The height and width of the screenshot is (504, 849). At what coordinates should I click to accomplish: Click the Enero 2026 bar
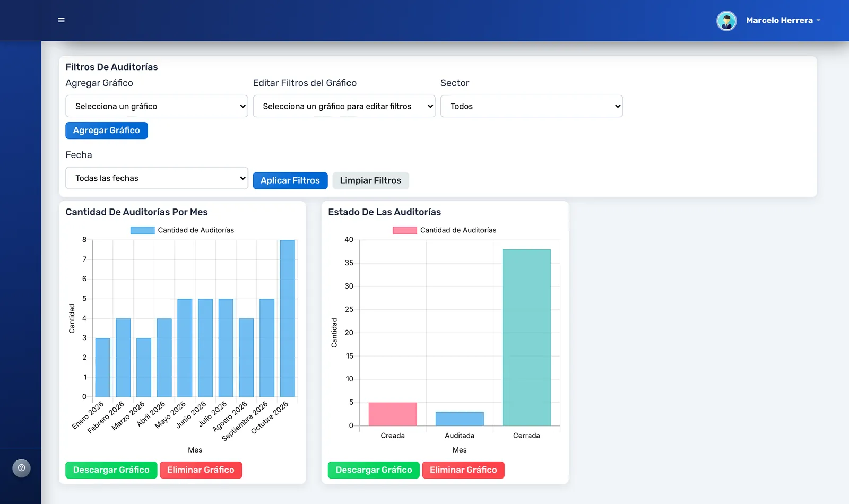[x=103, y=368]
